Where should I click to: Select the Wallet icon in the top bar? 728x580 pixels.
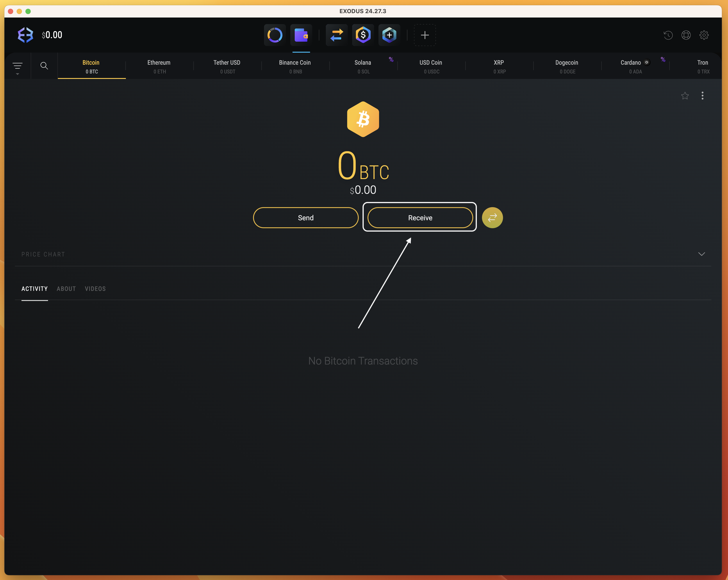pyautogui.click(x=301, y=35)
